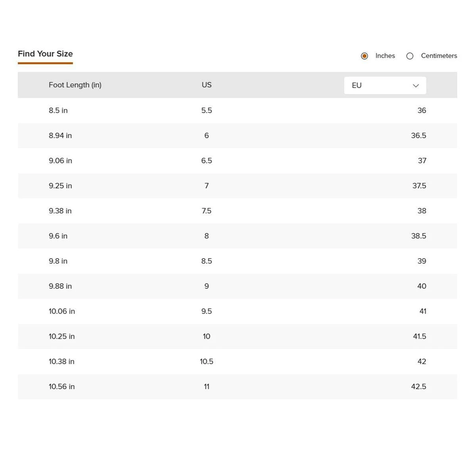This screenshot has height=476, width=476.
Task: Switch to the Find Your Size tab
Action: [x=45, y=54]
